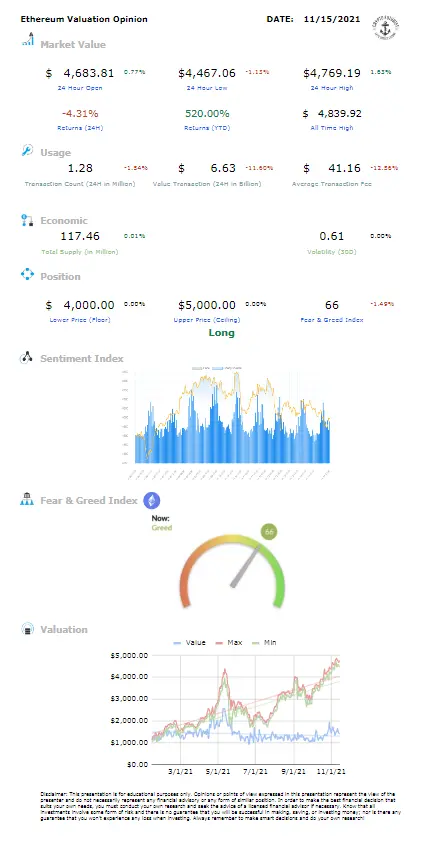Click the Valuation heading

coord(63,629)
